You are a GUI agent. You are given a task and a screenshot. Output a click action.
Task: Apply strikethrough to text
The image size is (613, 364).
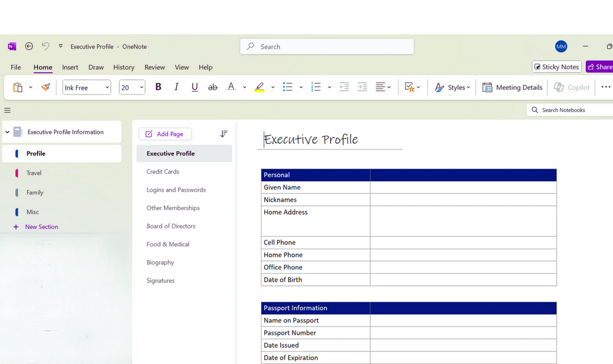pos(213,87)
